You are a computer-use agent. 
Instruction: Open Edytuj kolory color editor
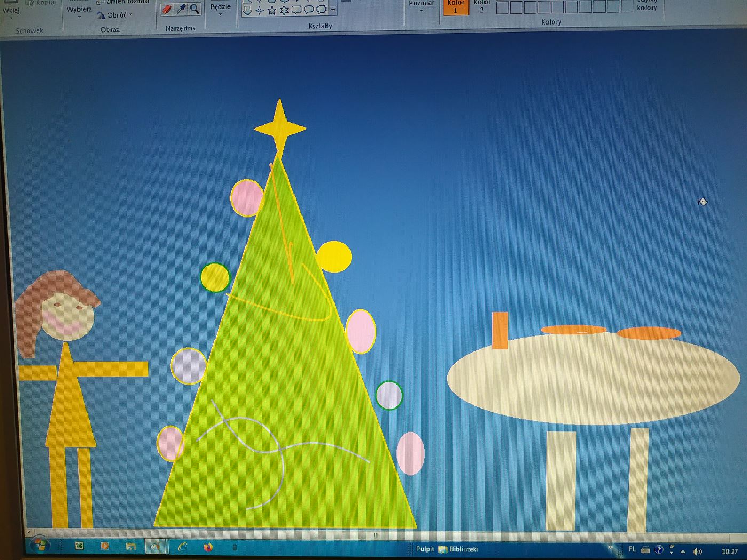[x=647, y=5]
